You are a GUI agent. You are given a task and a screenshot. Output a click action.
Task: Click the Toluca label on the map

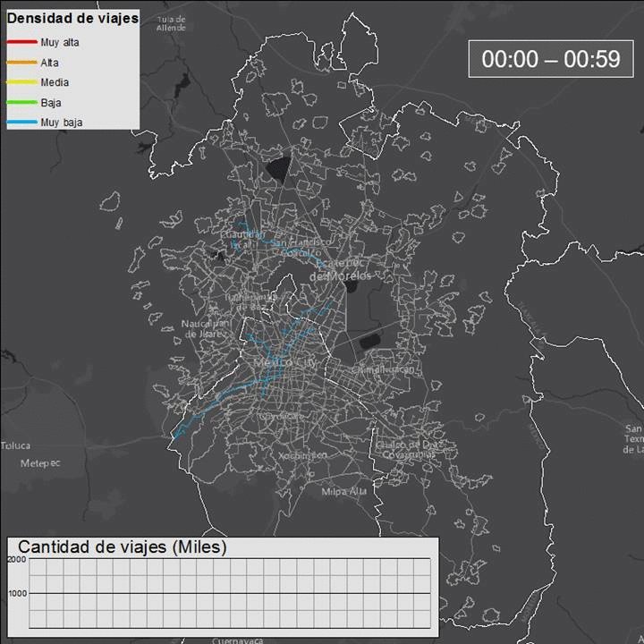[x=15, y=445]
